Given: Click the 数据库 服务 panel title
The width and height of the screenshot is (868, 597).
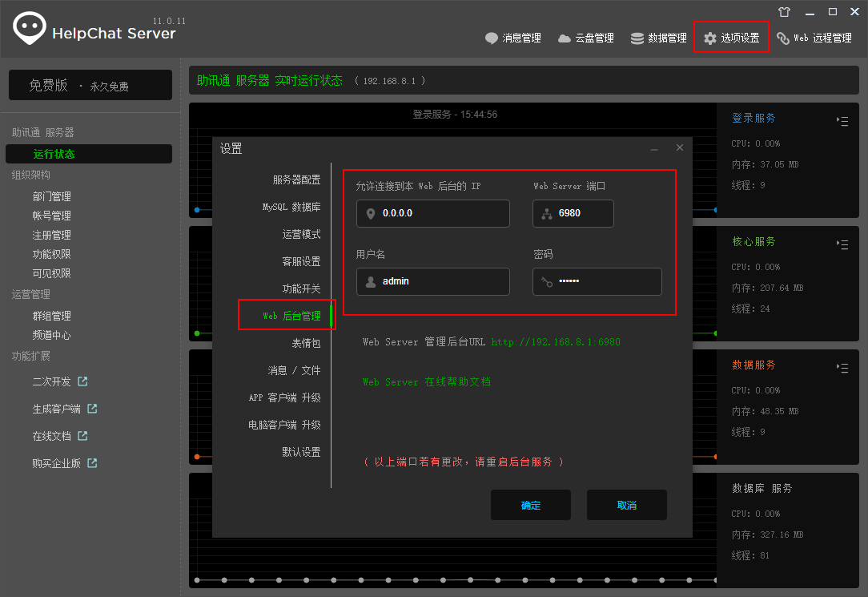Looking at the screenshot, I should tap(762, 488).
